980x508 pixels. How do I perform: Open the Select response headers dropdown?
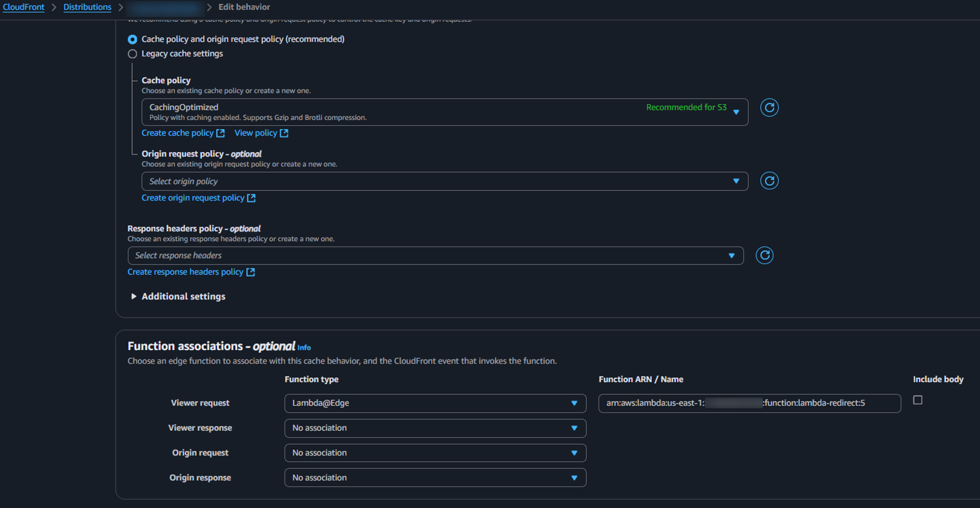tap(435, 256)
